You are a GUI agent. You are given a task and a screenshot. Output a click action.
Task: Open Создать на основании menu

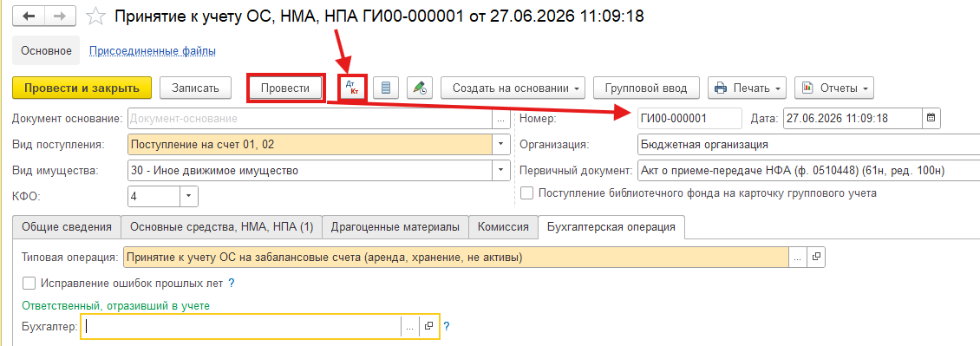coord(513,88)
